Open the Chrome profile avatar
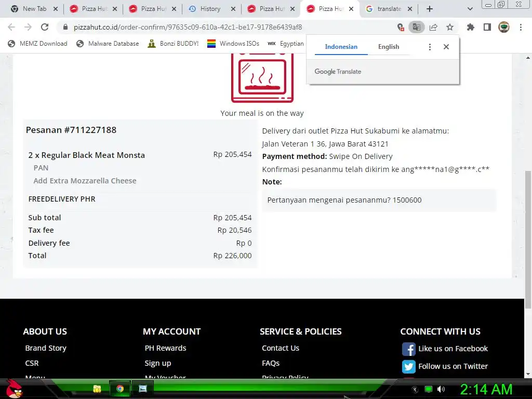The image size is (532, 399). 504,27
